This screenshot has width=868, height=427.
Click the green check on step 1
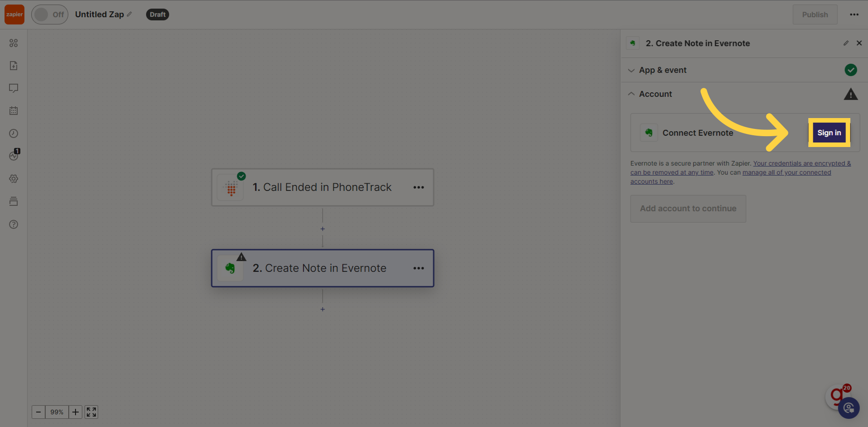(x=242, y=176)
